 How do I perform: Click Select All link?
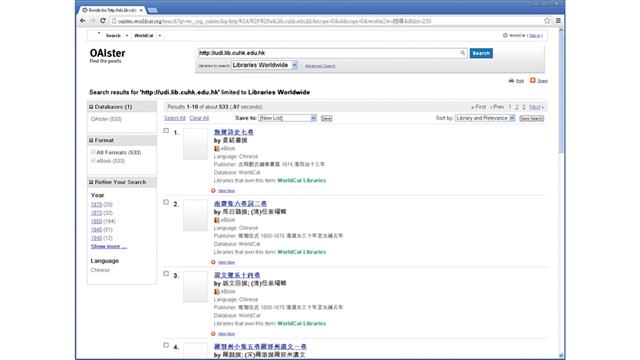coord(175,118)
